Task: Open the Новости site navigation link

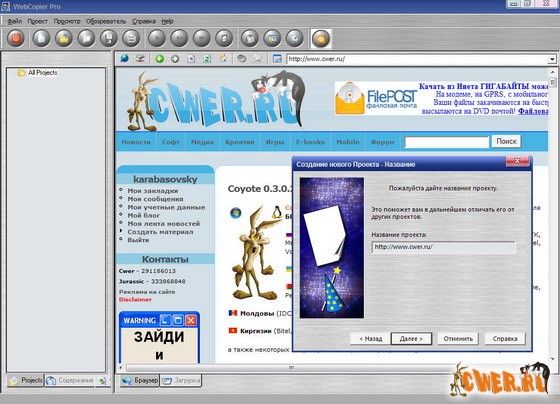Action: 136,142
